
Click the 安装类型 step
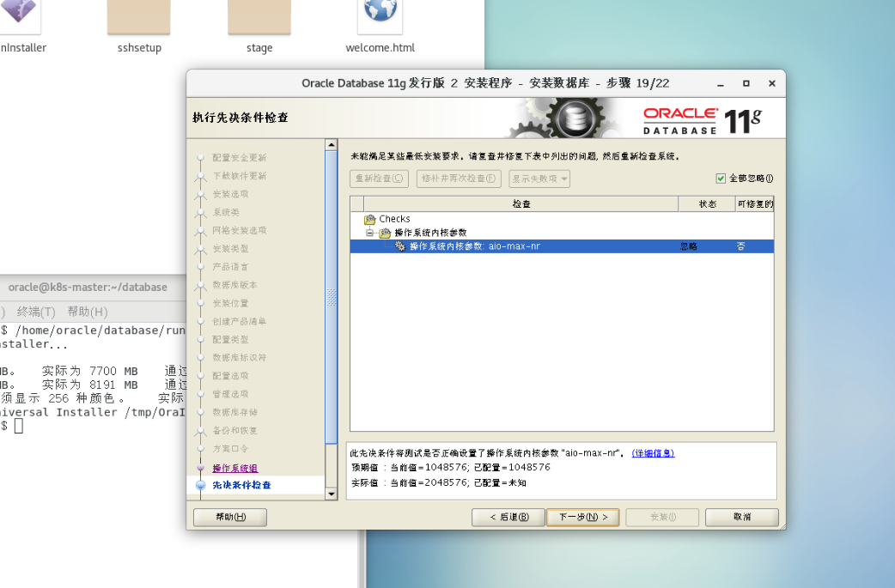click(230, 249)
